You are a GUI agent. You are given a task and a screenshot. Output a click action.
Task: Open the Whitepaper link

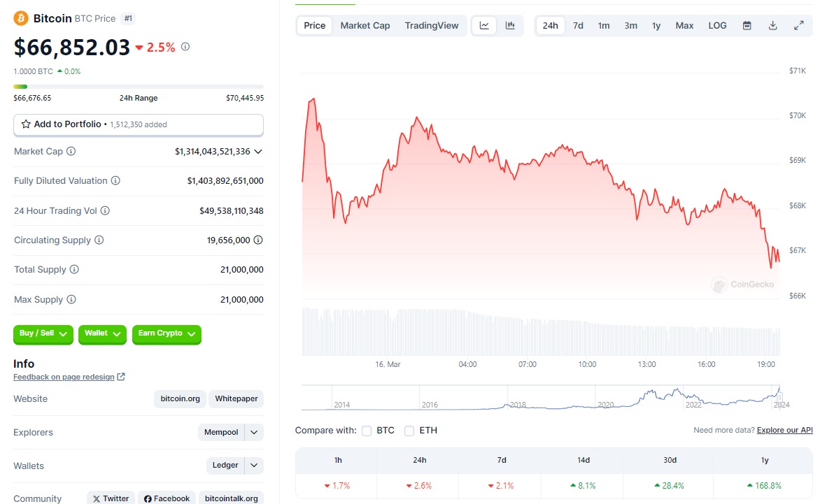[x=236, y=399]
